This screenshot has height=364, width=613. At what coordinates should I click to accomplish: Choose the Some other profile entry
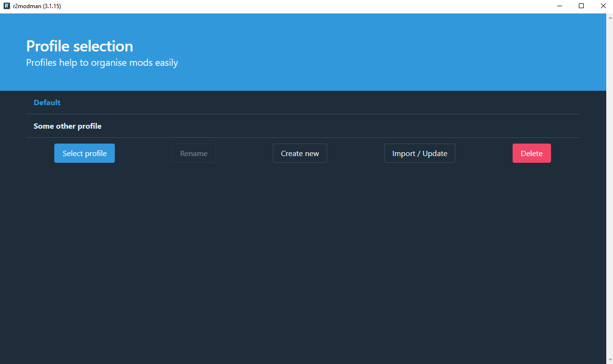click(x=302, y=126)
